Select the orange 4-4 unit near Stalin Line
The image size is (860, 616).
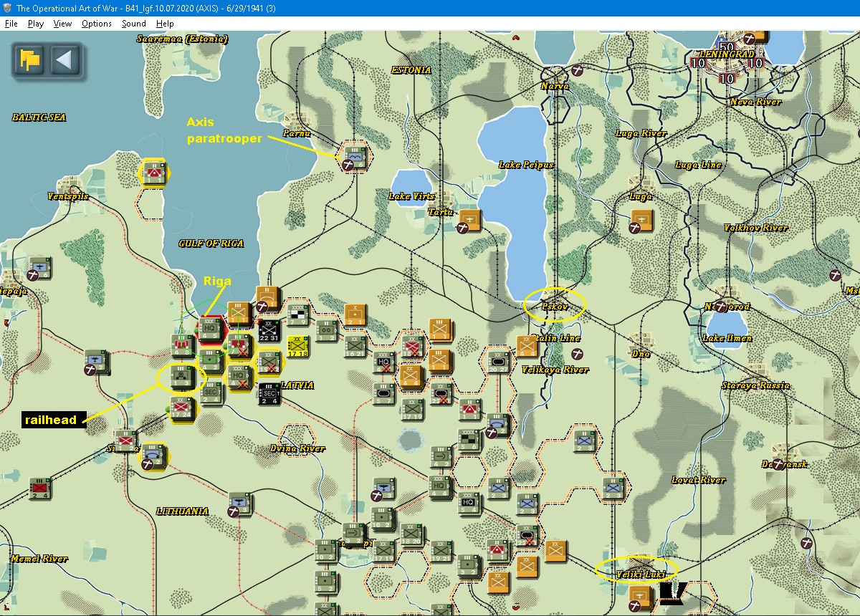pyautogui.click(x=527, y=347)
